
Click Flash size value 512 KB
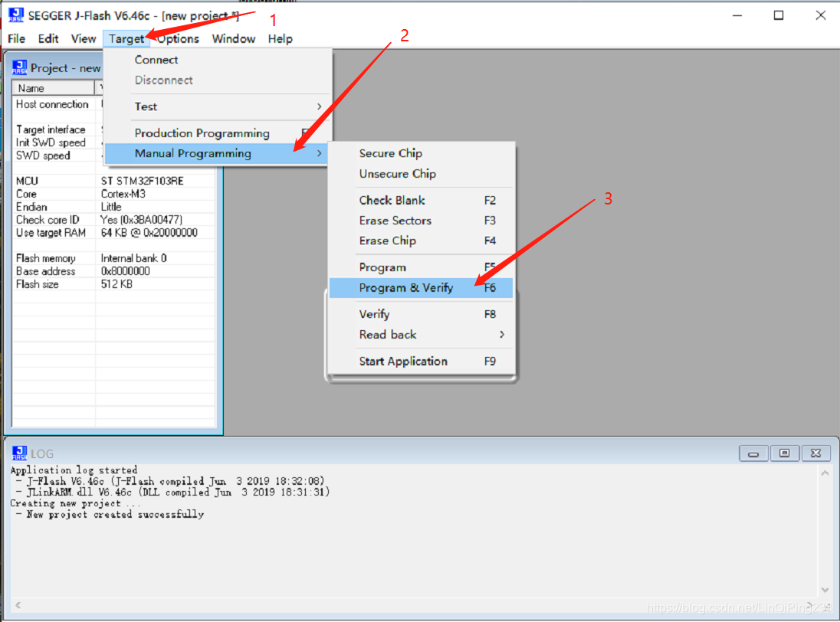click(116, 284)
